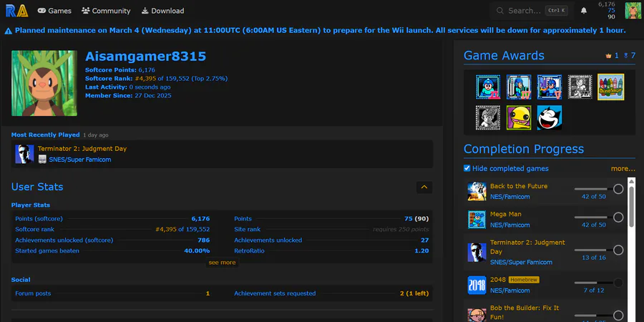Click SNES/Super Famicom under Most Recently Played
The image size is (644, 322).
point(79,160)
